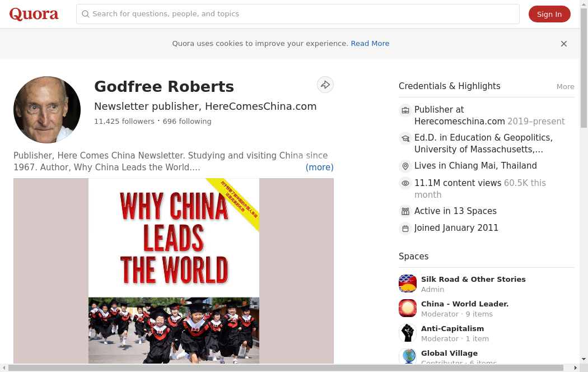Dismiss the cookie notice banner
The width and height of the screenshot is (588, 372).
(564, 44)
